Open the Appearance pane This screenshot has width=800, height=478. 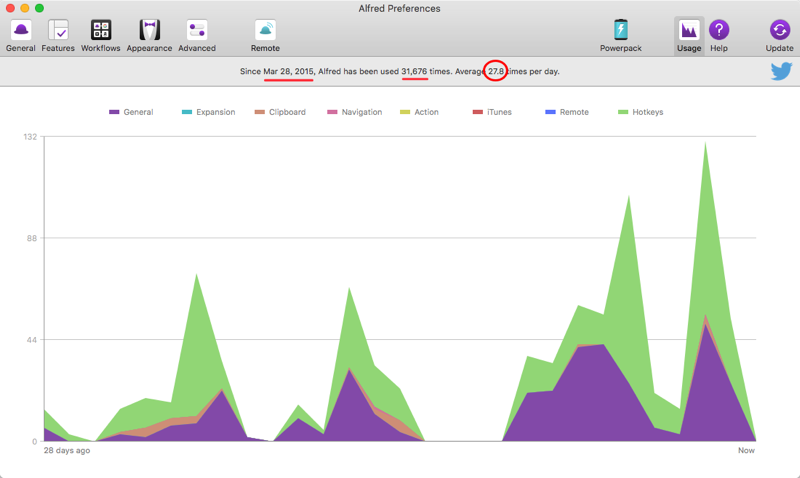pyautogui.click(x=149, y=35)
